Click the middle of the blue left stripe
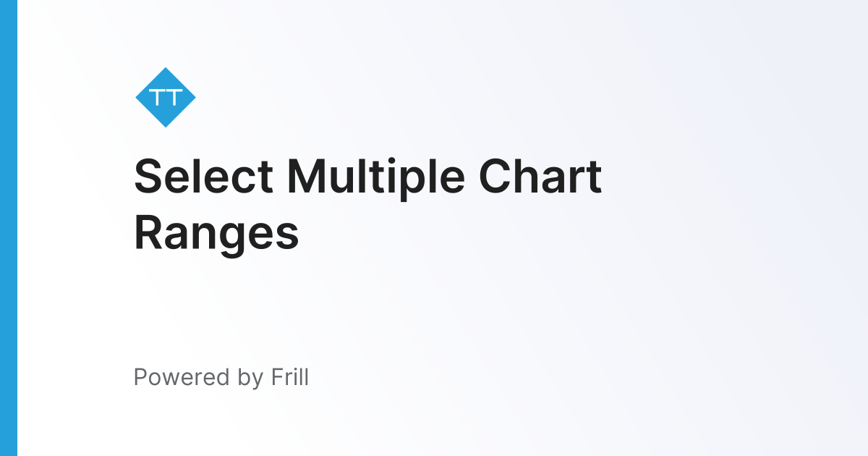This screenshot has width=868, height=456. pos(8,228)
